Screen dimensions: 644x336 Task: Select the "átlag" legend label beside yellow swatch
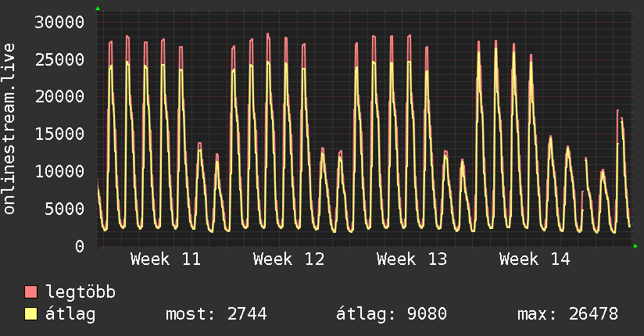click(x=71, y=314)
